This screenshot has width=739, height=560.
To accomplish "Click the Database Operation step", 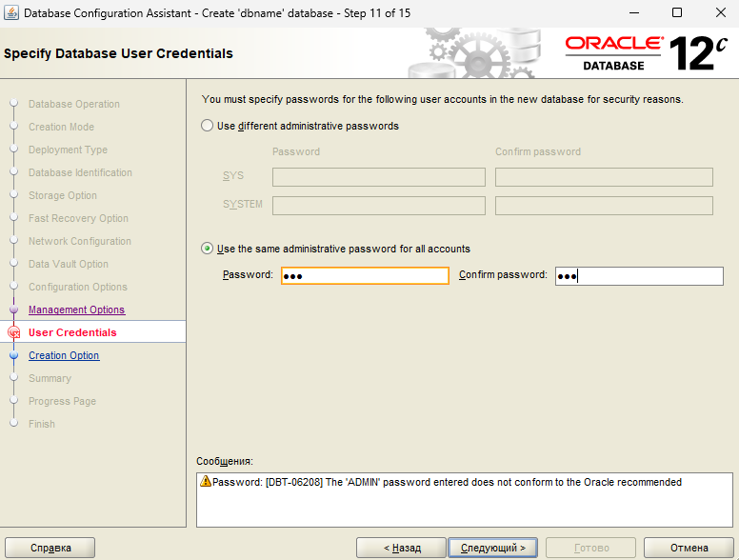I will [x=74, y=104].
